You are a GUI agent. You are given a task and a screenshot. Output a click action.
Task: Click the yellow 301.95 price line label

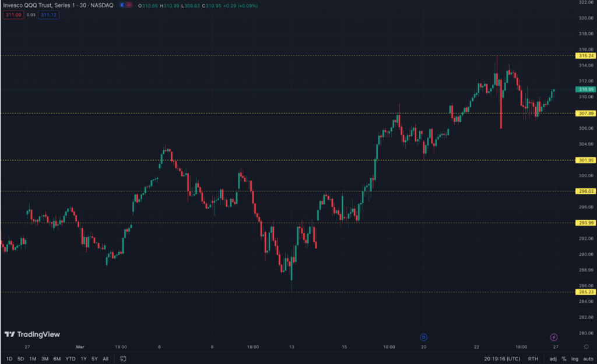(x=585, y=160)
